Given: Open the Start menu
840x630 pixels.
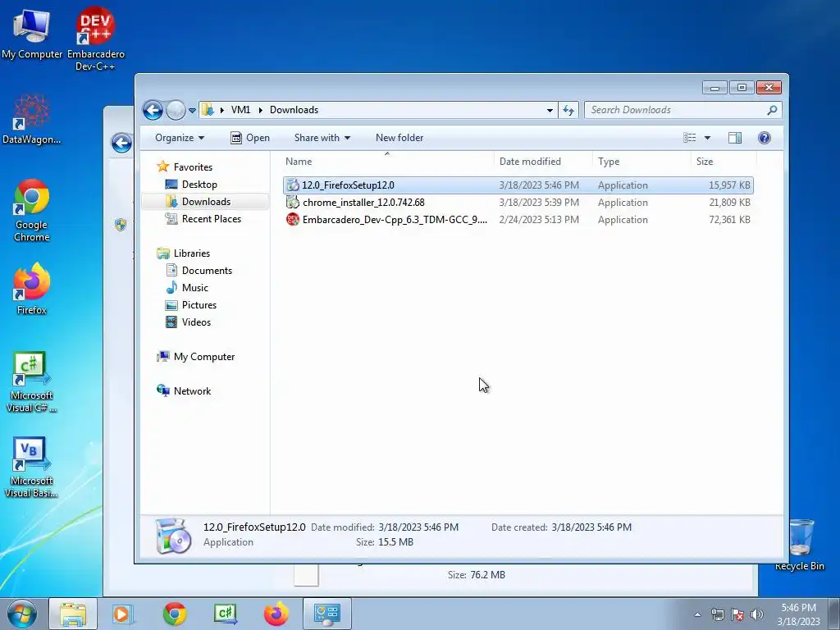Looking at the screenshot, I should (22, 614).
